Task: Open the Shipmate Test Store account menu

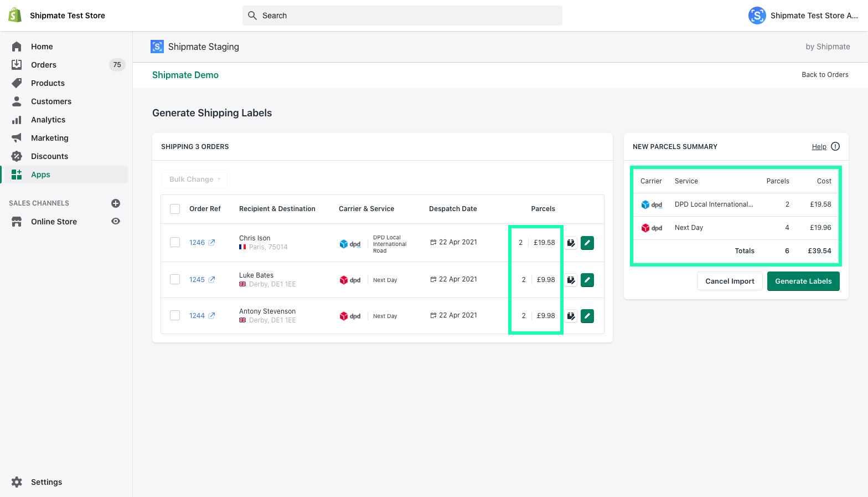Action: (803, 16)
